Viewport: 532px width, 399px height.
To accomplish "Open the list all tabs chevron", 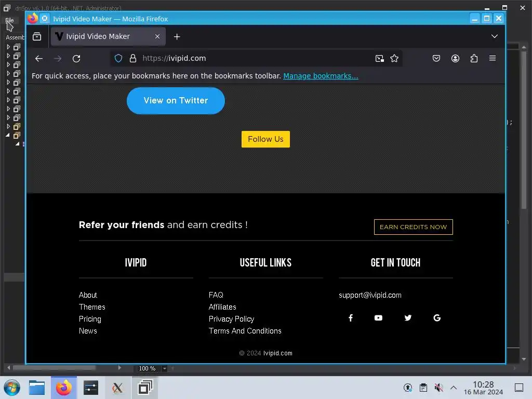I will [x=495, y=36].
